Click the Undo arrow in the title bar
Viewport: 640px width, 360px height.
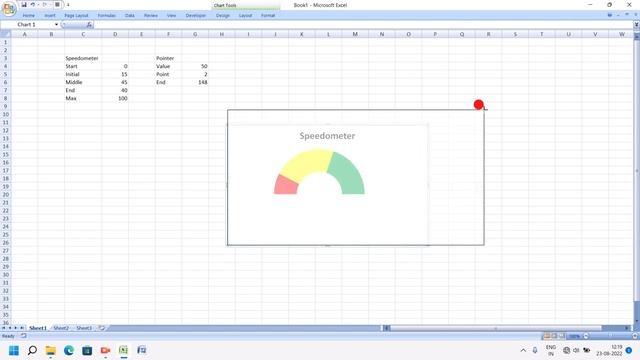[33, 4]
